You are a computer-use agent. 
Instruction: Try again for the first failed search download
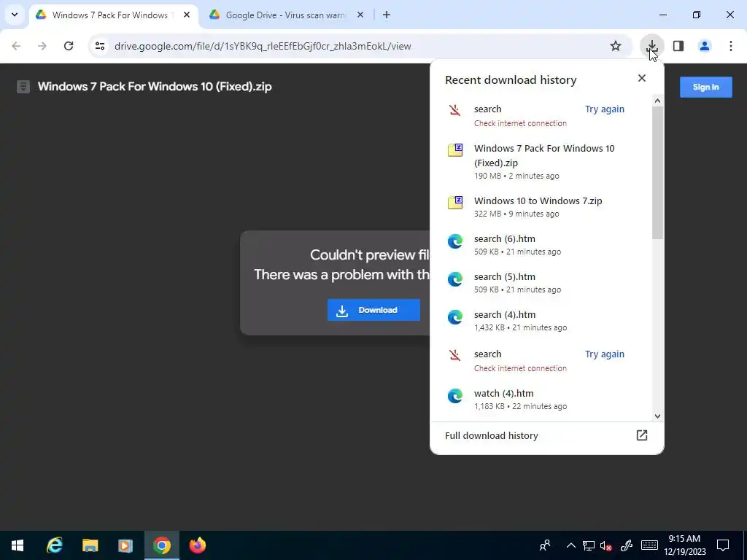coord(605,109)
